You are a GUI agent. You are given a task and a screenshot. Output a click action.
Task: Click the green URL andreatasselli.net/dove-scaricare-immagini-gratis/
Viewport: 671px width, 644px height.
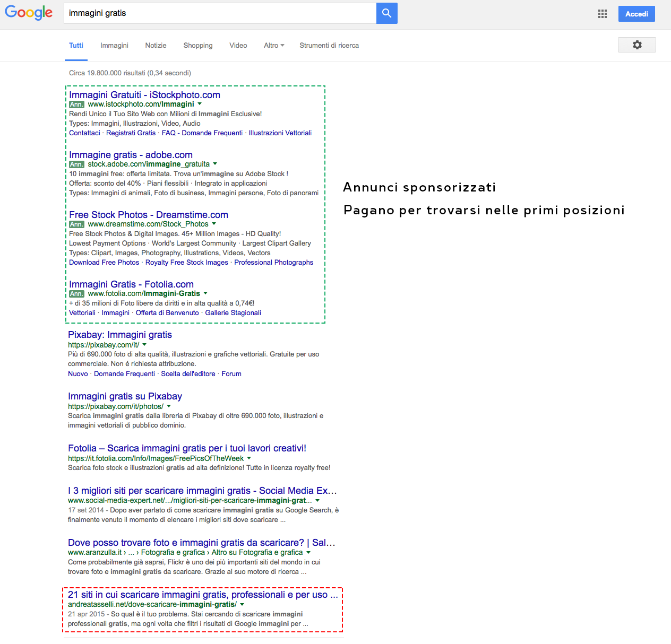152,605
